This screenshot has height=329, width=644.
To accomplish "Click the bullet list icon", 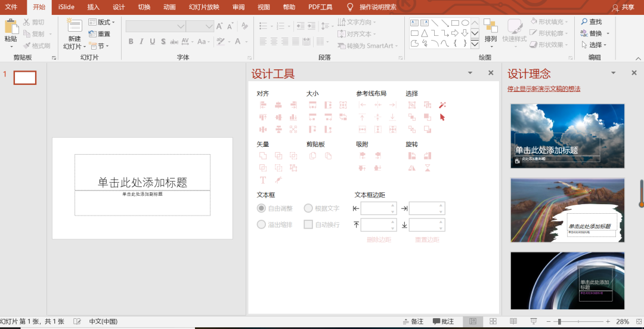I will point(264,26).
